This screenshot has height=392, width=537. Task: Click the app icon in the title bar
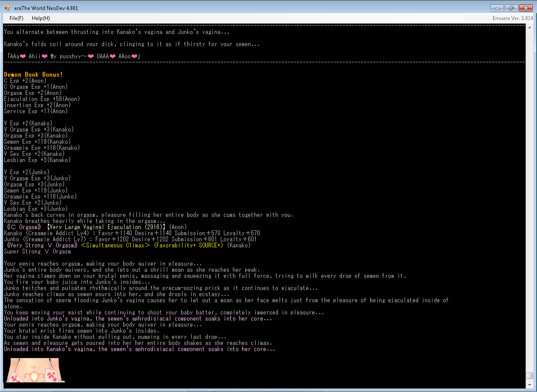pos(7,8)
